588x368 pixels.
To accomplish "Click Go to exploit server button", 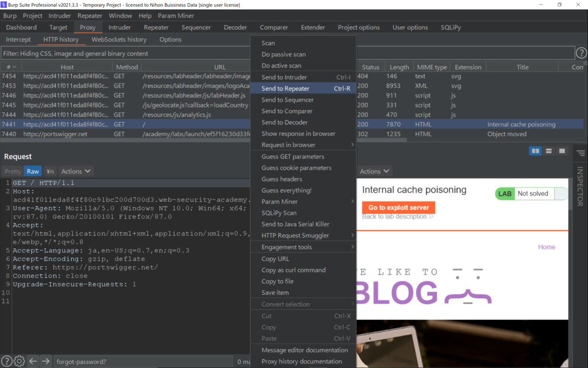I will pos(398,208).
